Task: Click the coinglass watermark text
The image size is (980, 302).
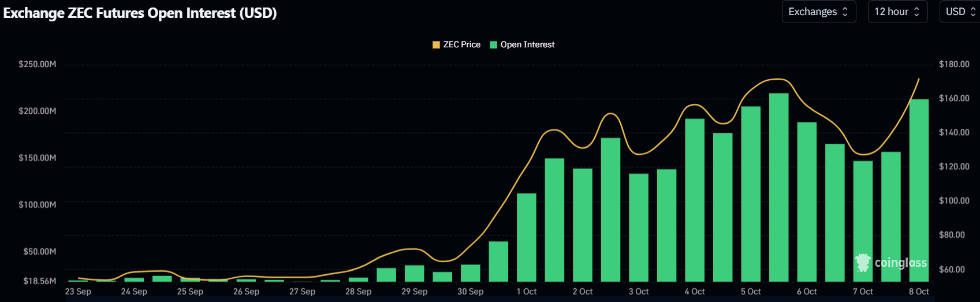Action: point(900,263)
